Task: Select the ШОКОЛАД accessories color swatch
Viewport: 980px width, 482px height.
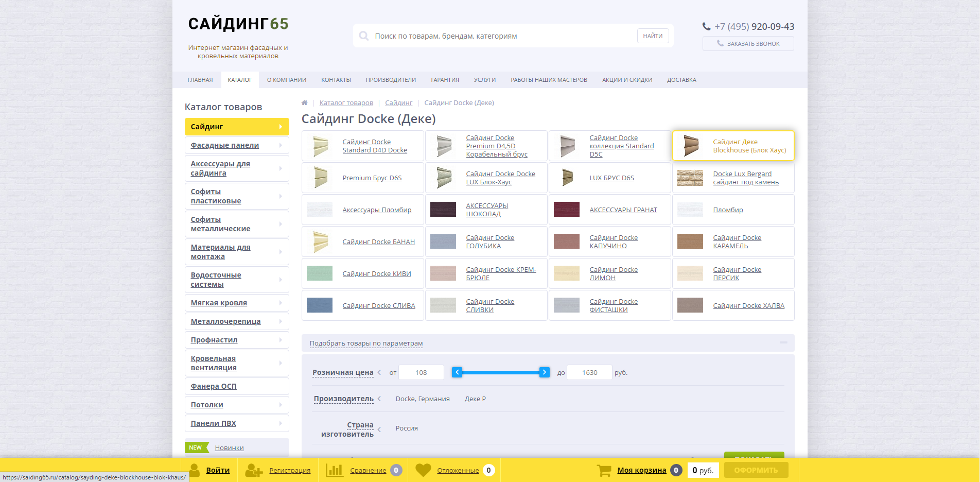Action: pos(443,210)
